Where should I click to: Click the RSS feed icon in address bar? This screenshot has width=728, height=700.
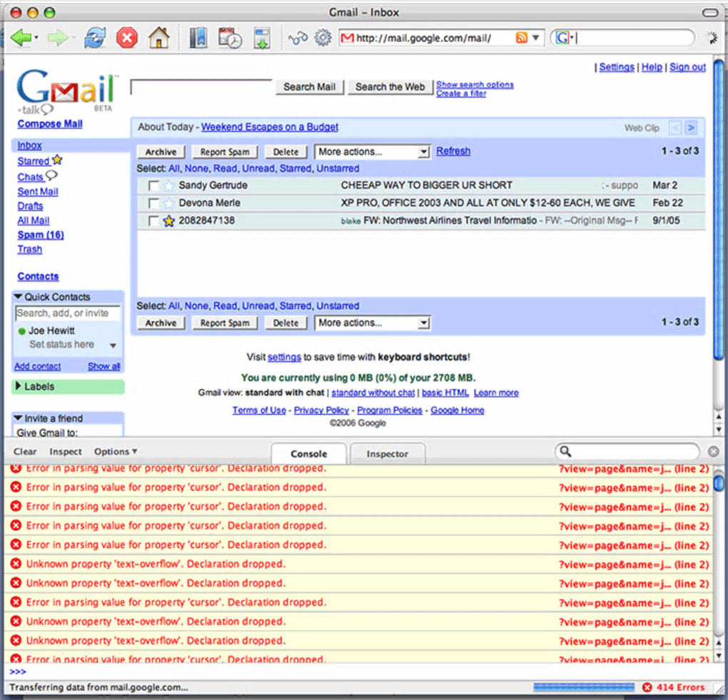click(x=522, y=38)
